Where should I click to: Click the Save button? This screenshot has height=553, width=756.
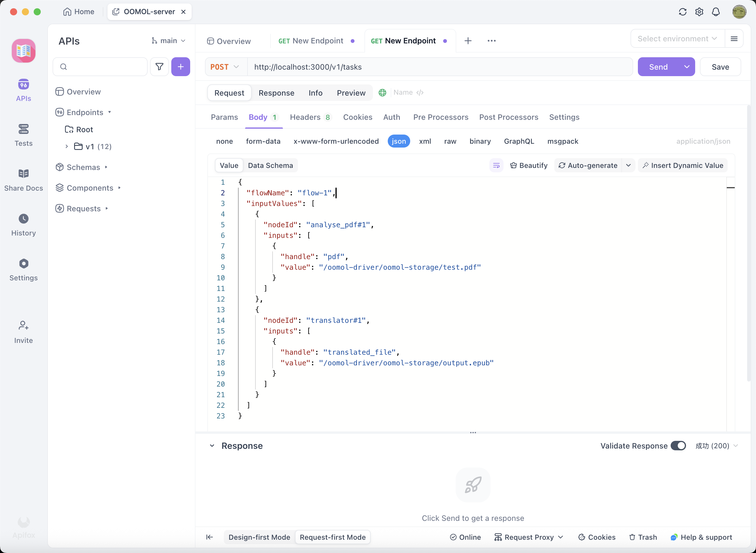(x=720, y=67)
